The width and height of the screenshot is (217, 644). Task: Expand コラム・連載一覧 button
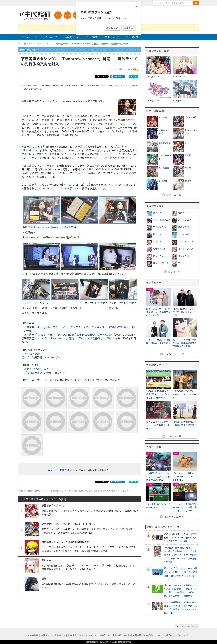point(172,516)
